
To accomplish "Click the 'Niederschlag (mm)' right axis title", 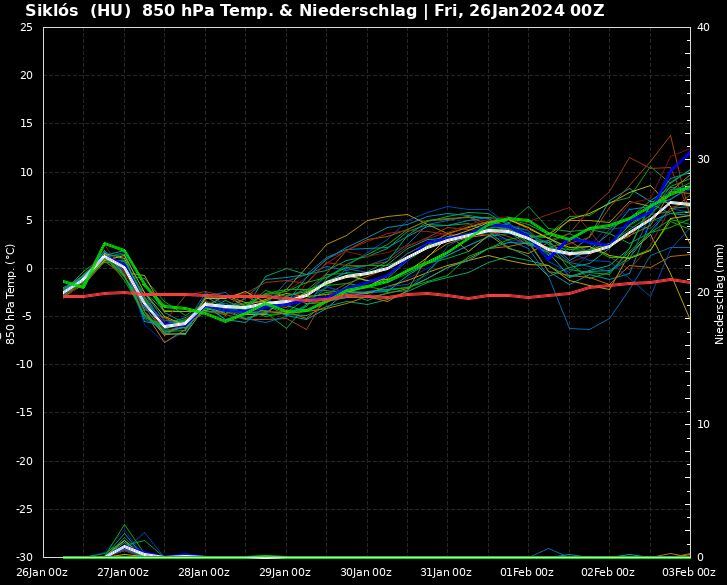I will 718,293.
